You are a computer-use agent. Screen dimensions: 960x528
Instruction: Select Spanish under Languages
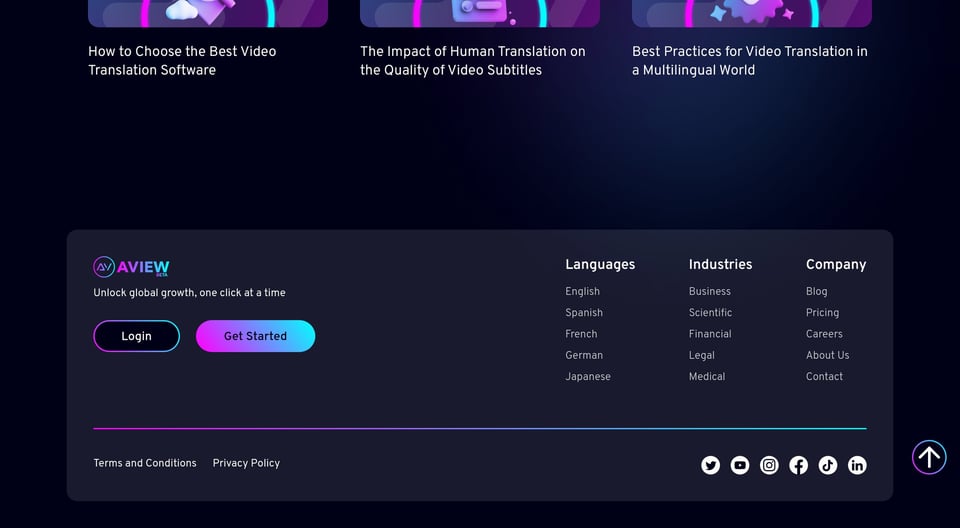tap(584, 313)
